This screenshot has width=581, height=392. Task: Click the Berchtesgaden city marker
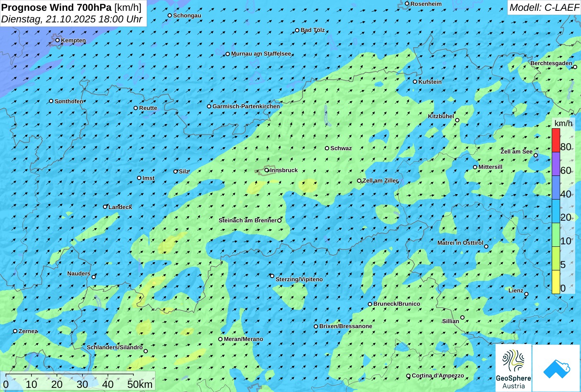(x=575, y=67)
